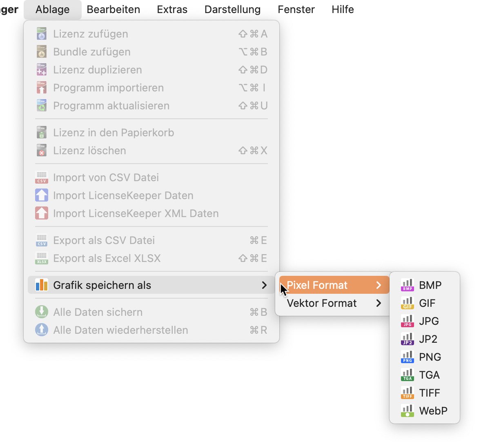Click the WebP format icon

(x=407, y=411)
